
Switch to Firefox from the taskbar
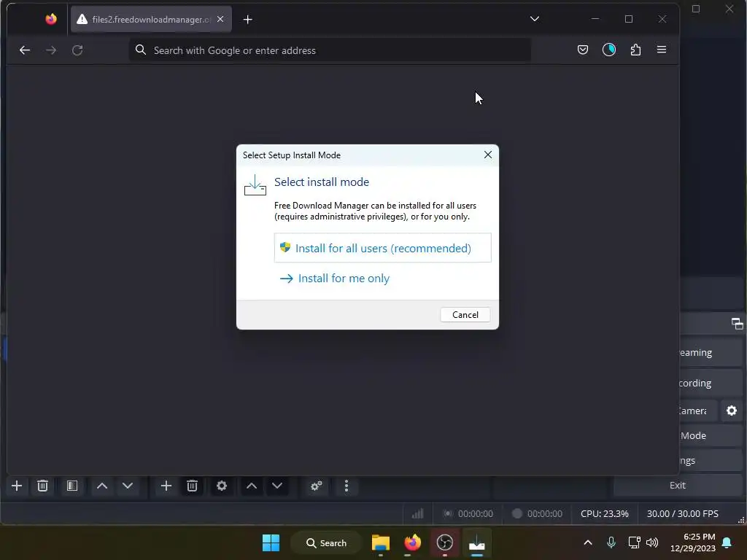click(413, 542)
